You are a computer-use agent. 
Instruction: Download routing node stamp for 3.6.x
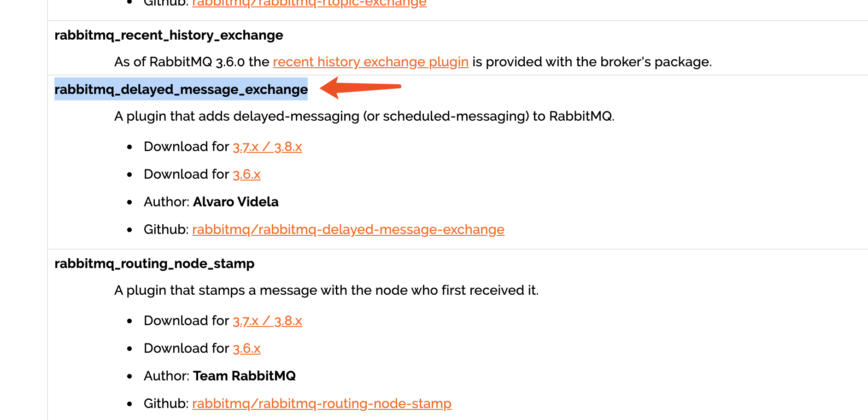246,349
